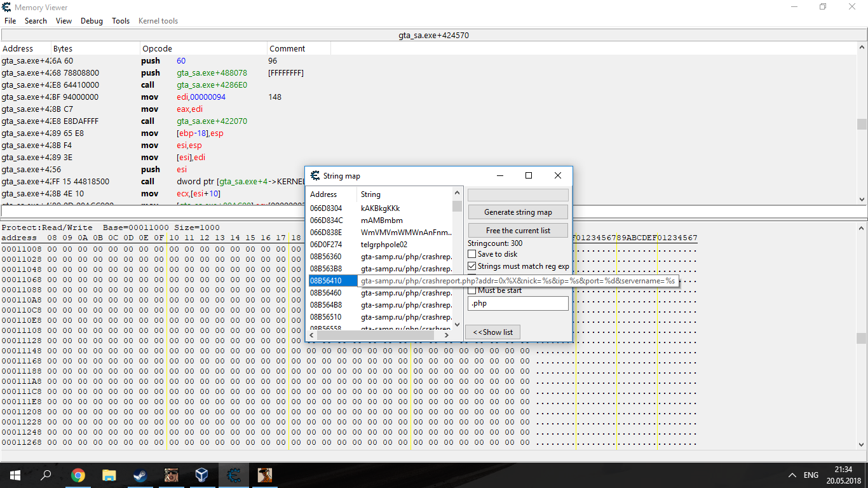Viewport: 868px width, 488px height.
Task: Select string row telgrphpole02
Action: pyautogui.click(x=379, y=244)
